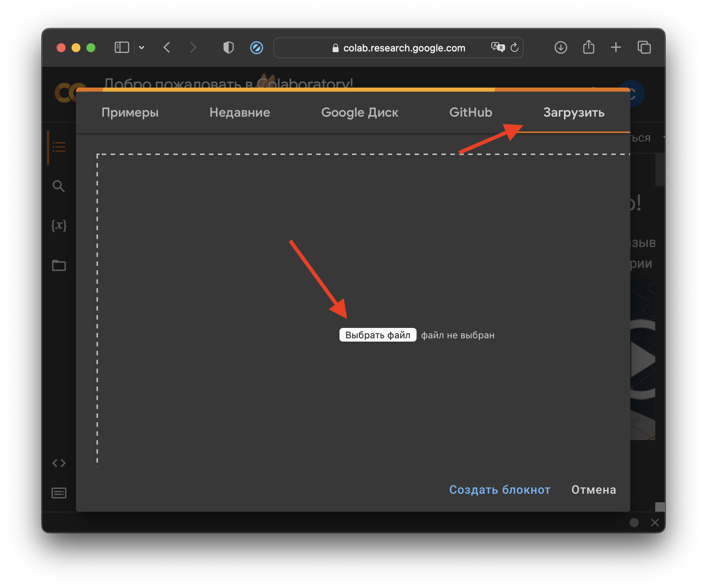Screen dimensions: 707x588
Task: Open the search icon in Colab sidebar
Action: click(x=59, y=186)
